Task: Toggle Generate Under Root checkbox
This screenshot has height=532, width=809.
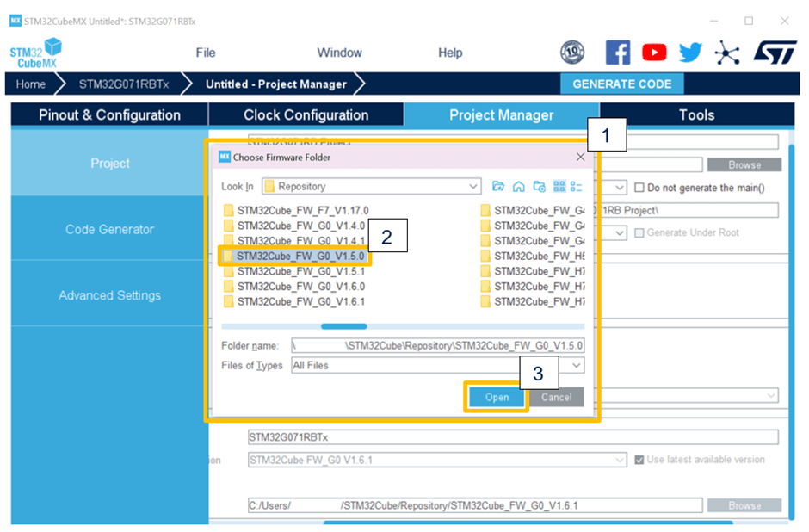Action: 639,232
